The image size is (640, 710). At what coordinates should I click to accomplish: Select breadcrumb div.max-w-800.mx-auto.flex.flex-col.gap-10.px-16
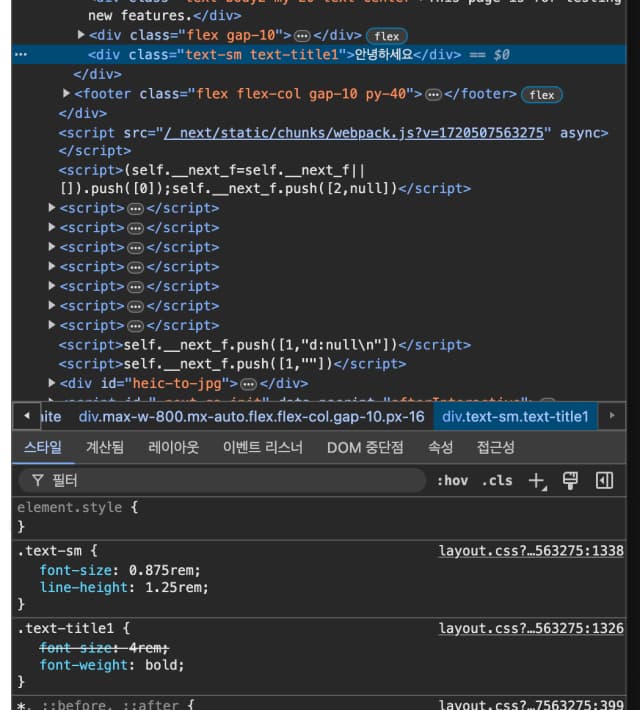click(251, 417)
